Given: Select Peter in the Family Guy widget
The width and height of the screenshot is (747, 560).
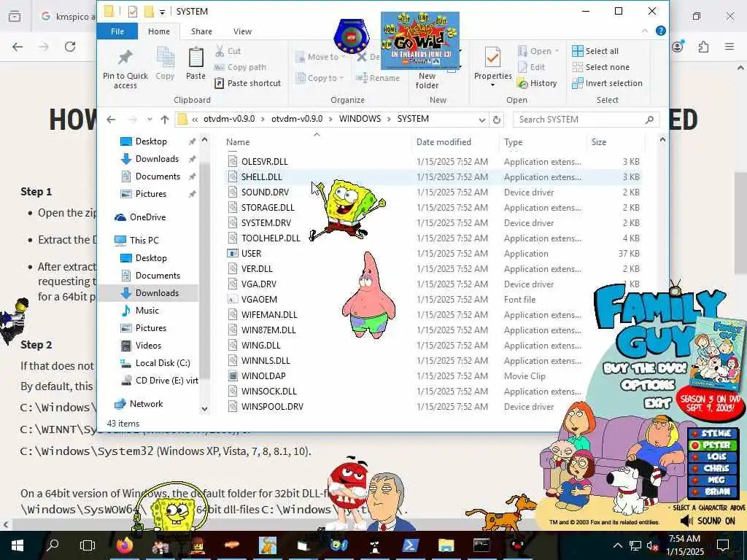Looking at the screenshot, I should (712, 446).
